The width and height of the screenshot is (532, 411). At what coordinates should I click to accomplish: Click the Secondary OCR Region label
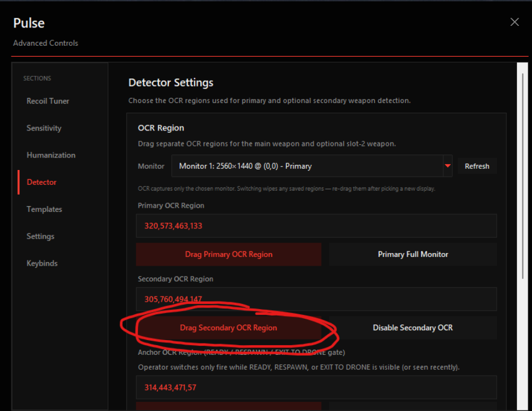click(x=176, y=279)
